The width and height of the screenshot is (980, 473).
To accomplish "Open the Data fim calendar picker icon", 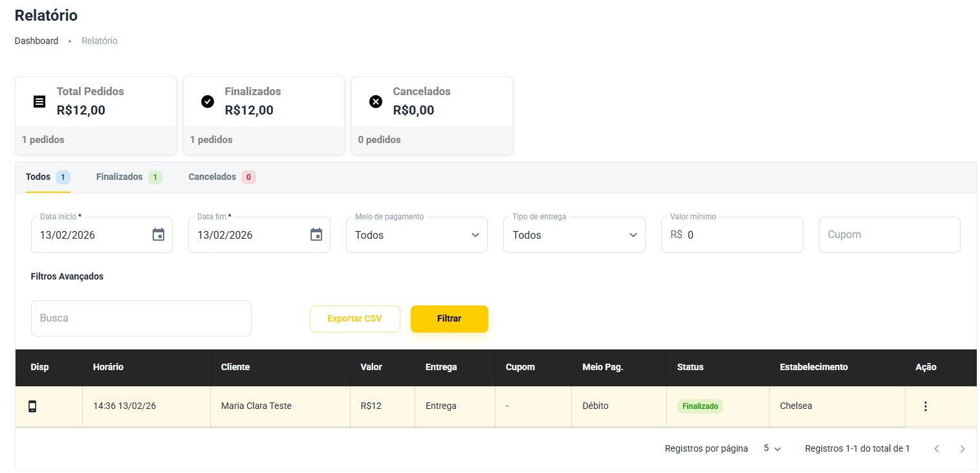I will [316, 235].
